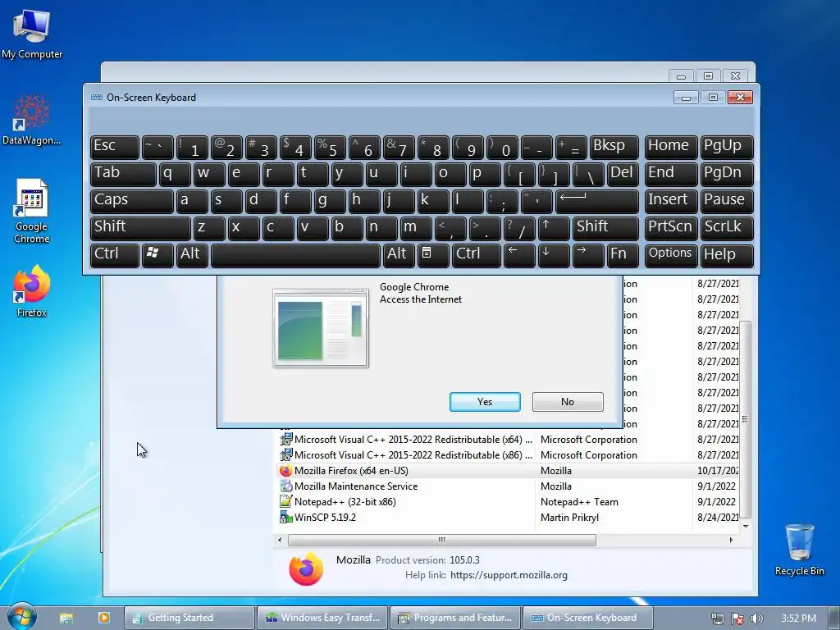
Task: Hit the context menu key on keyboard
Action: pos(433,255)
